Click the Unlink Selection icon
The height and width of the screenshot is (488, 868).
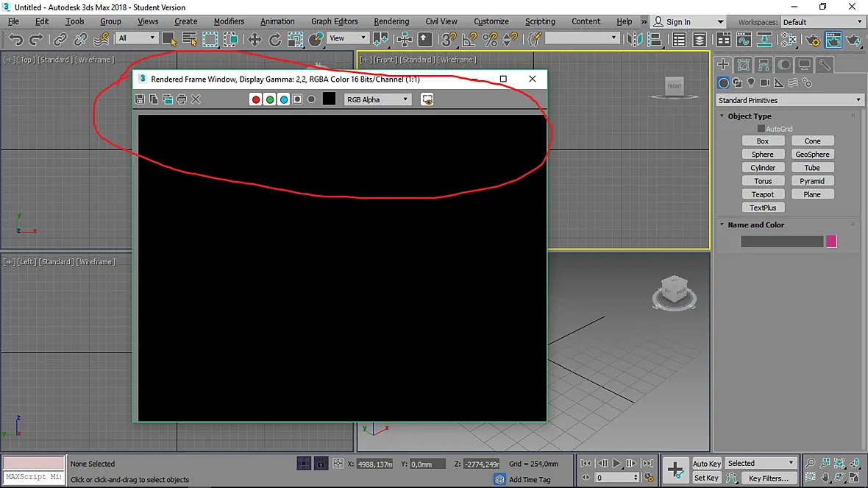pyautogui.click(x=80, y=39)
